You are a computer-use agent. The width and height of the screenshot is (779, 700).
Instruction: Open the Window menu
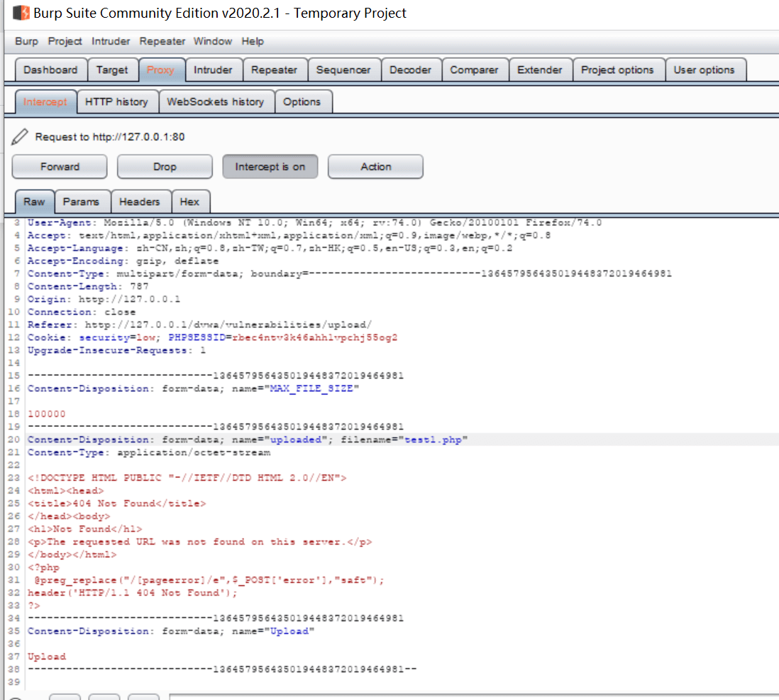tap(213, 41)
